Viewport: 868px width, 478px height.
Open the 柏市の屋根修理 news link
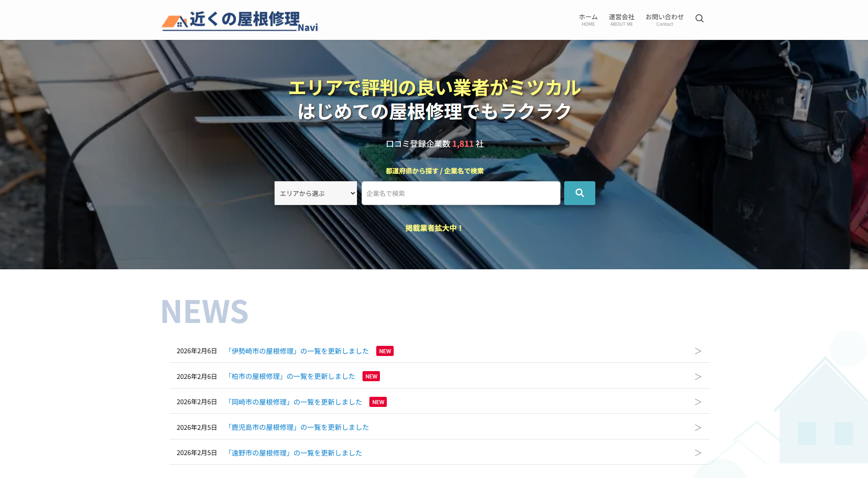pos(291,376)
